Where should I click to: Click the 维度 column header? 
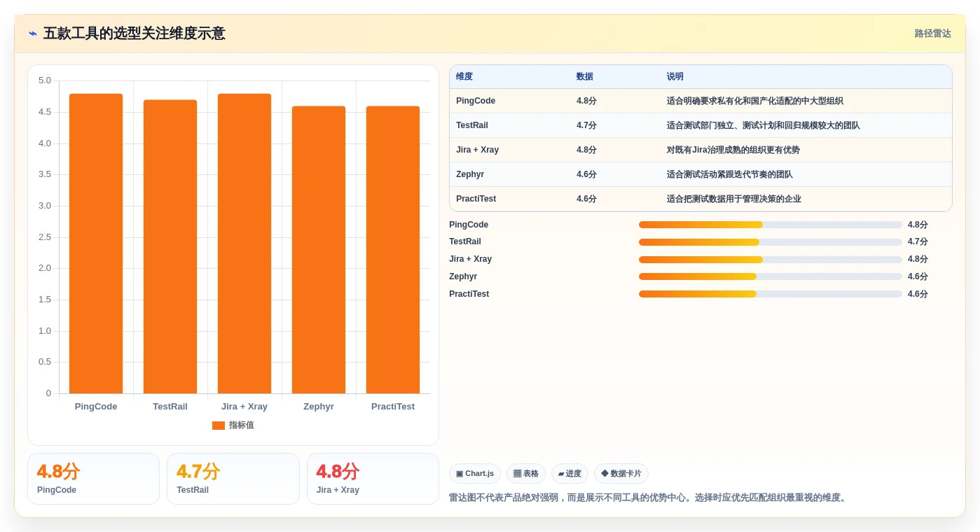(464, 77)
